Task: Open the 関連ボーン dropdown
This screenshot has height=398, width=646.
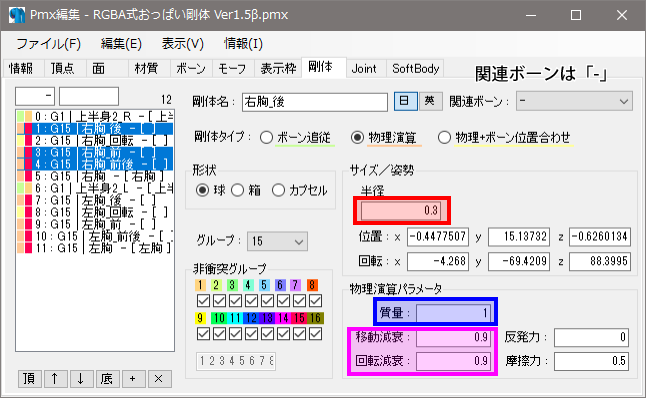Action: tap(574, 101)
